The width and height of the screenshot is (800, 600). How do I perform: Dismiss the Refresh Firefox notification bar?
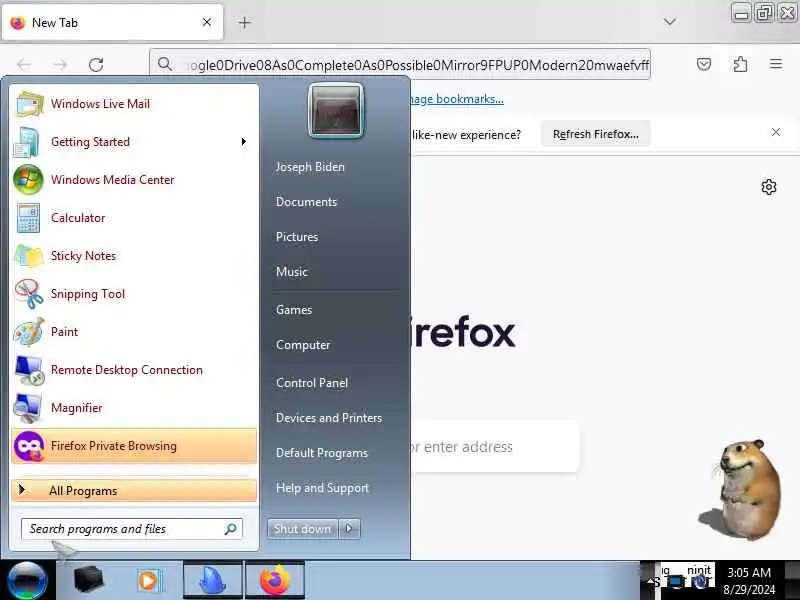coord(776,132)
